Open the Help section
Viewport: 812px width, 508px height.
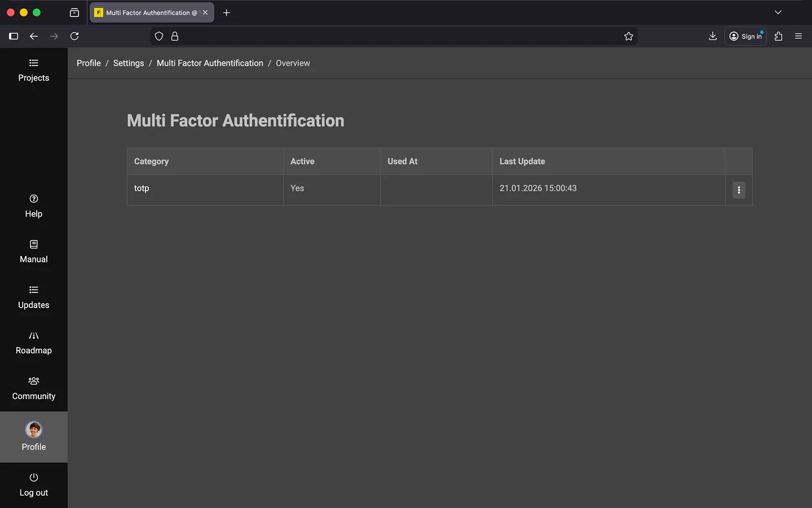(34, 206)
